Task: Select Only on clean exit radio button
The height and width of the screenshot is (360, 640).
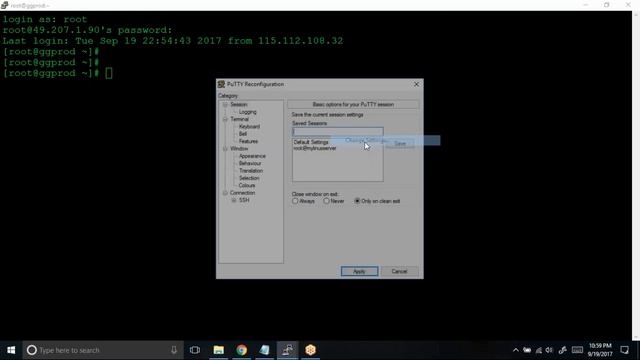Action: point(357,201)
